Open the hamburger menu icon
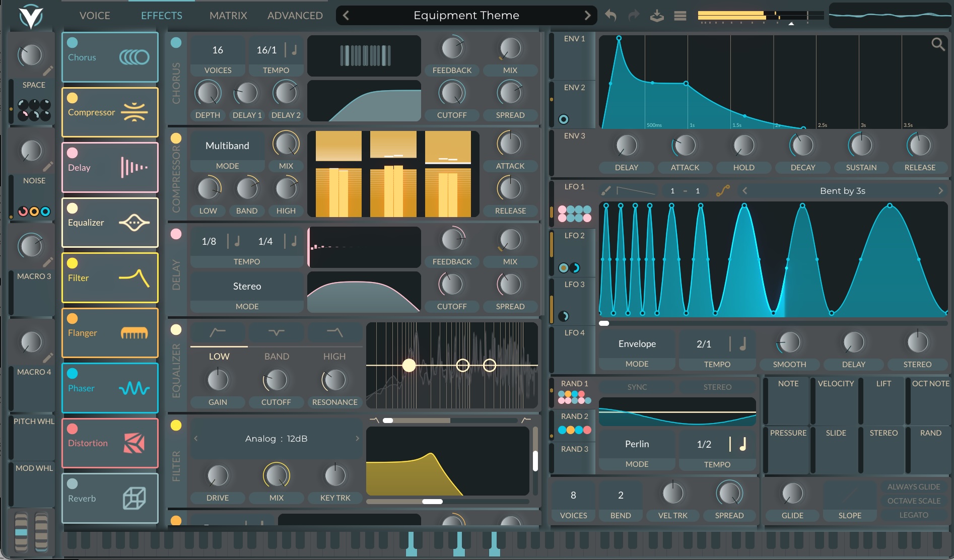The height and width of the screenshot is (560, 954). pos(680,16)
